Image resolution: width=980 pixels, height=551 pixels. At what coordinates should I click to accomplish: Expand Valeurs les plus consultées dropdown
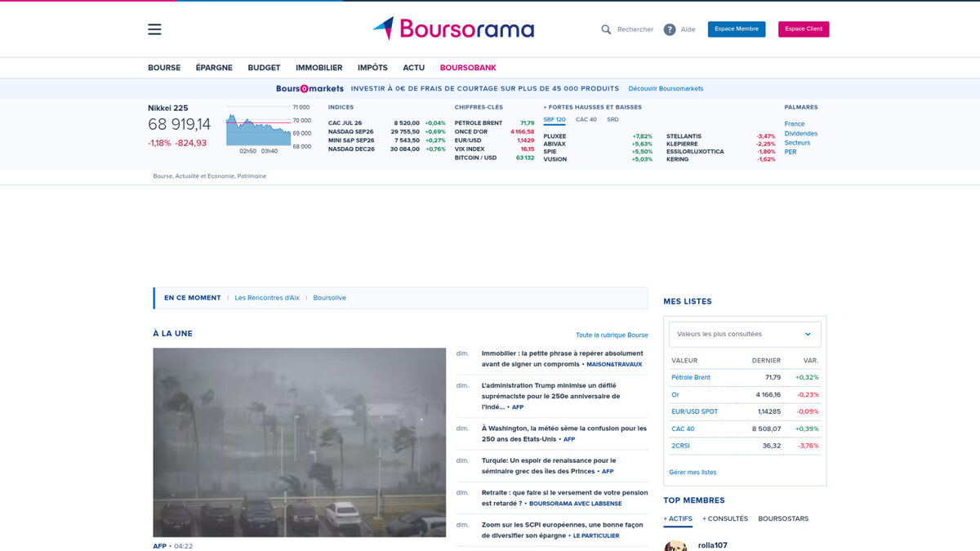745,334
